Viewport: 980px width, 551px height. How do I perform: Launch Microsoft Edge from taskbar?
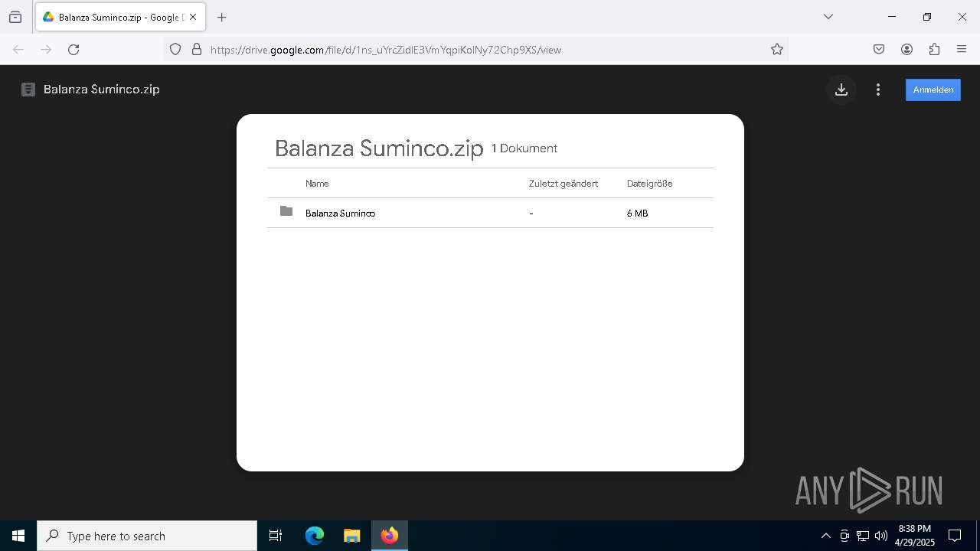[315, 536]
